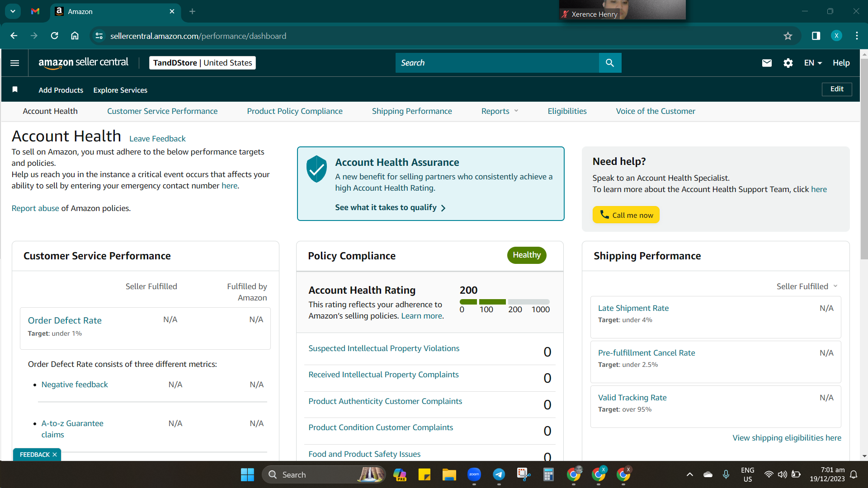The height and width of the screenshot is (488, 868).
Task: Open the settings gear icon
Action: [788, 63]
